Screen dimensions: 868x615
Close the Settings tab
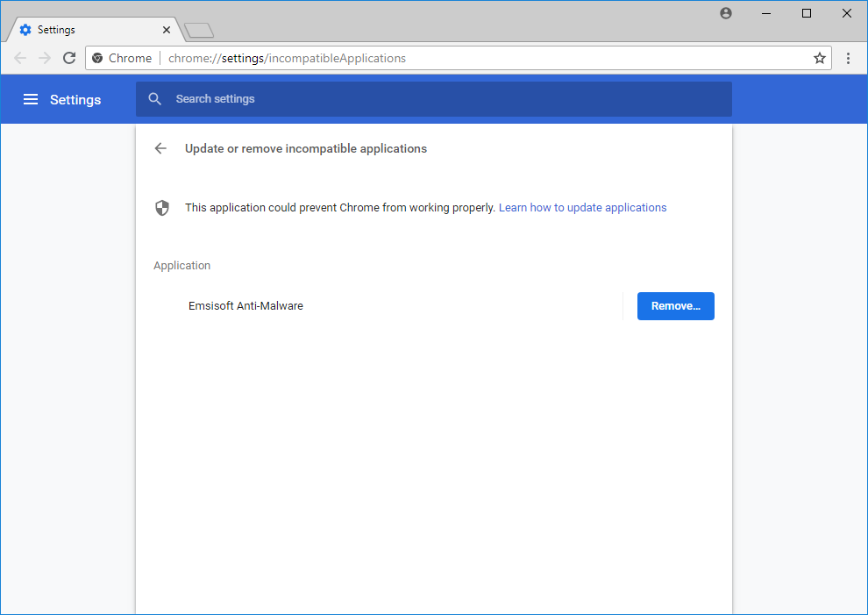(x=166, y=30)
